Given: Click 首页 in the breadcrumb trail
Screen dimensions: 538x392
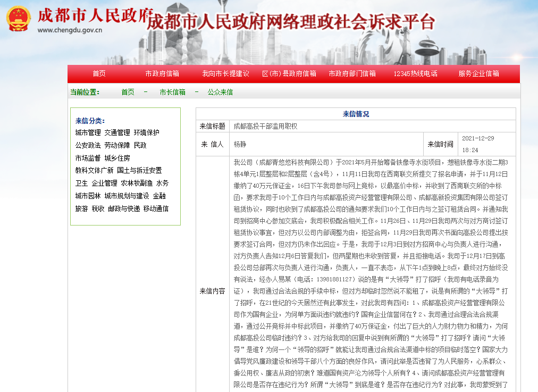Looking at the screenshot, I should coord(128,91).
